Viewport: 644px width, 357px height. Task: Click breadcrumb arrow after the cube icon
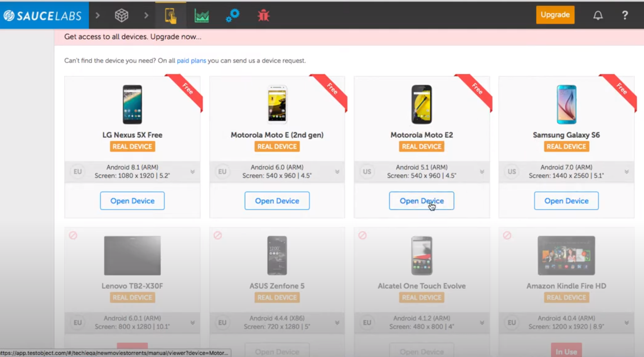pyautogui.click(x=146, y=16)
